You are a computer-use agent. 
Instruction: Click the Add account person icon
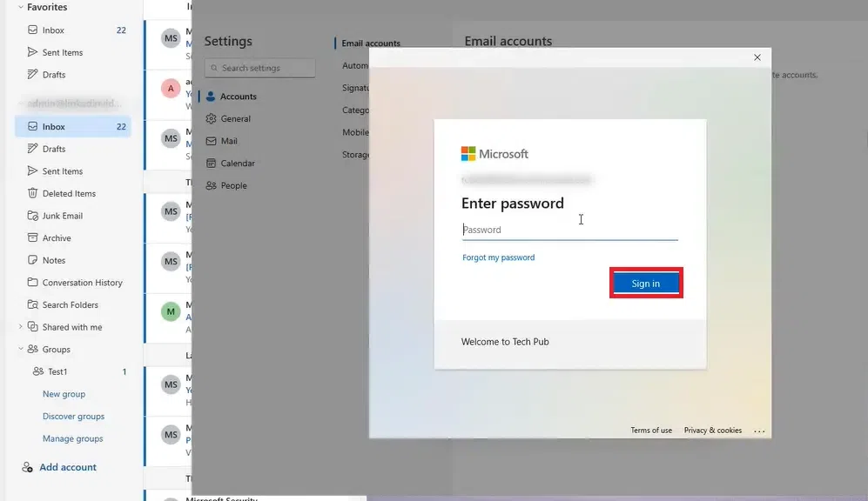(x=27, y=467)
